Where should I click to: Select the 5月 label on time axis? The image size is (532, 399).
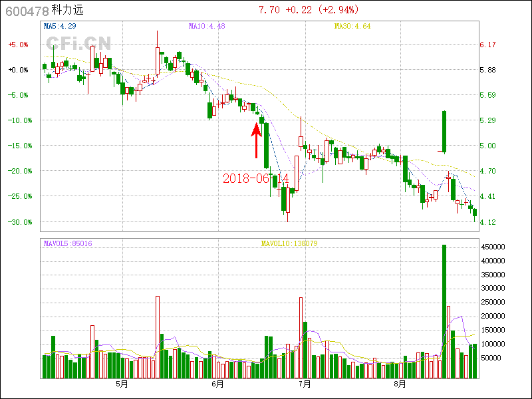pos(122,384)
